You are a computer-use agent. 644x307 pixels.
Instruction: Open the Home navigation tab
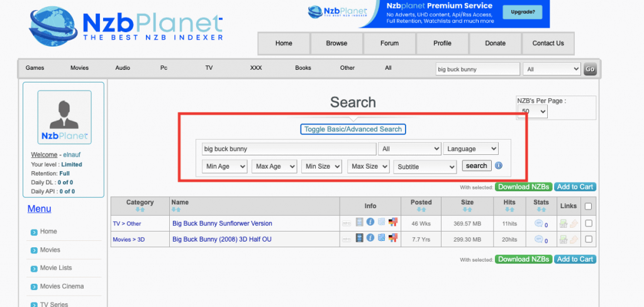click(284, 43)
